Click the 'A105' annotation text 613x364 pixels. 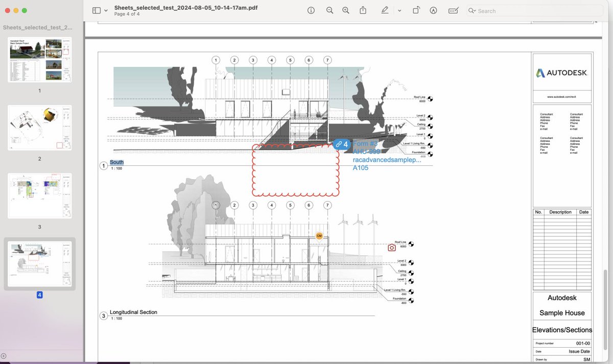coord(361,167)
